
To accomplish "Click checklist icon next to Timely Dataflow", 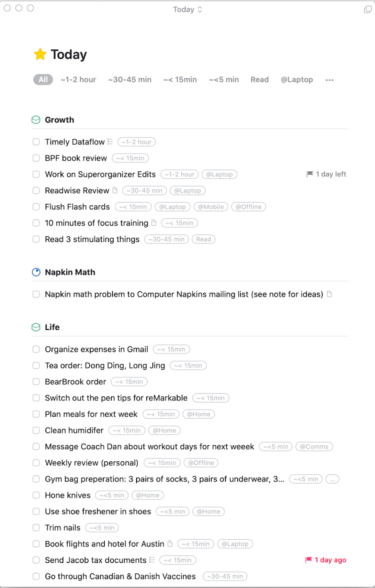I will (110, 142).
